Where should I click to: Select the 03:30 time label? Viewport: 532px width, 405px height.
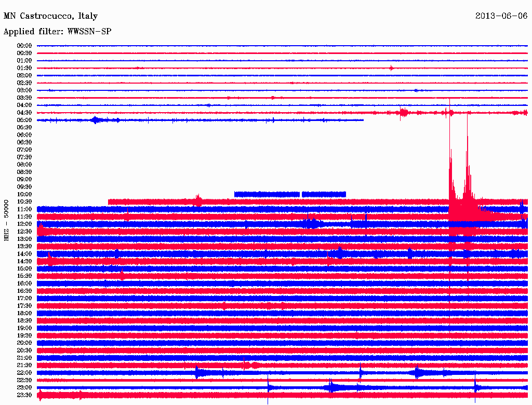(24, 98)
